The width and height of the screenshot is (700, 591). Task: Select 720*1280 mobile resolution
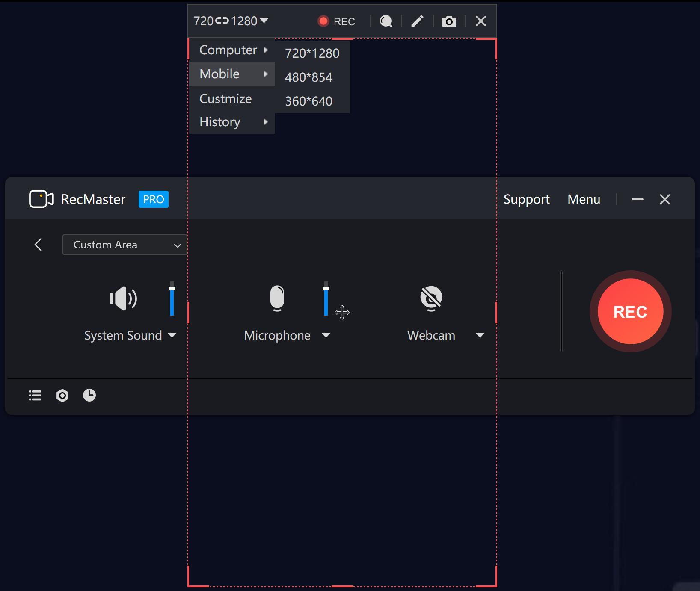(x=312, y=53)
